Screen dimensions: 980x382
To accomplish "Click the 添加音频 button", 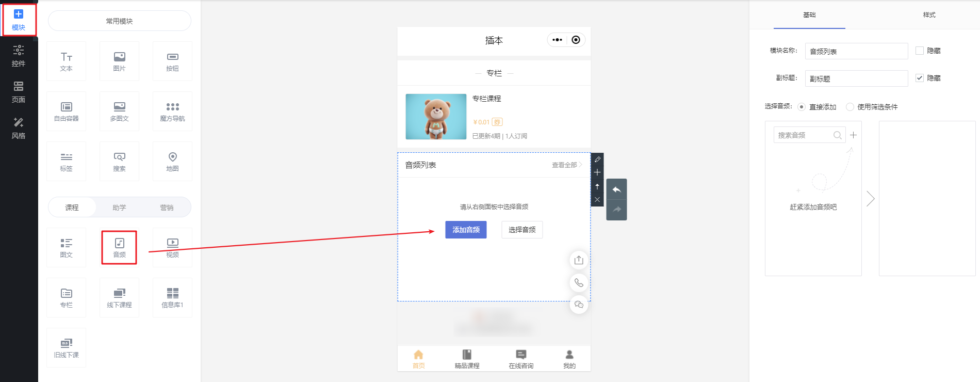I will [466, 230].
